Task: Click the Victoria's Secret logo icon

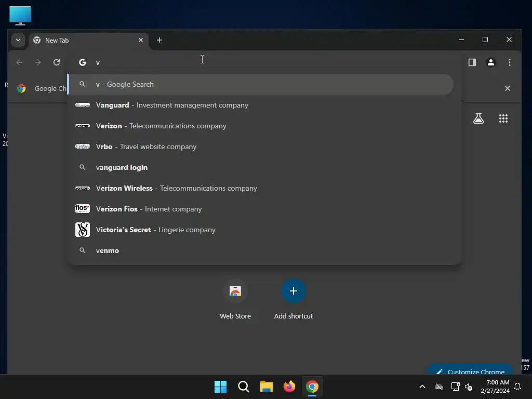Action: tap(83, 230)
